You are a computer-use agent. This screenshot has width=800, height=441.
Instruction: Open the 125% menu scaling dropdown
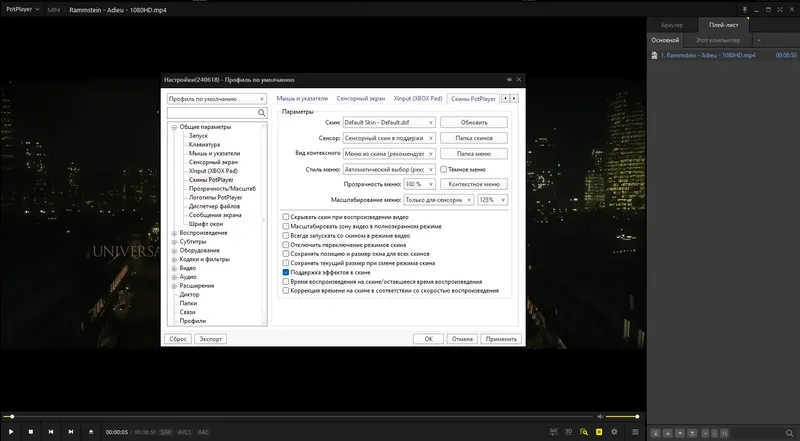click(492, 200)
